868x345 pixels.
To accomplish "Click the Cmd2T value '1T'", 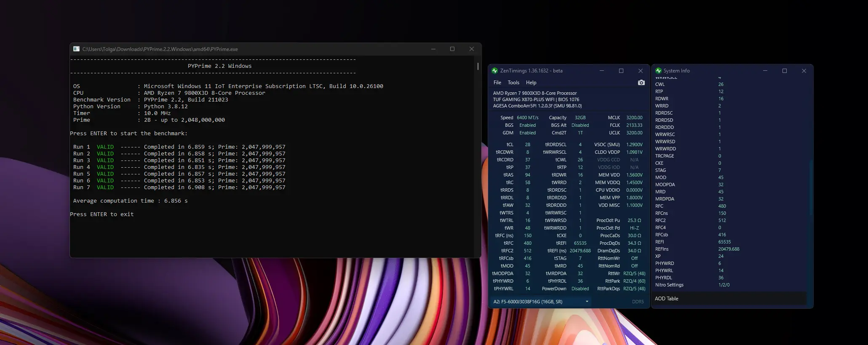I will (580, 133).
